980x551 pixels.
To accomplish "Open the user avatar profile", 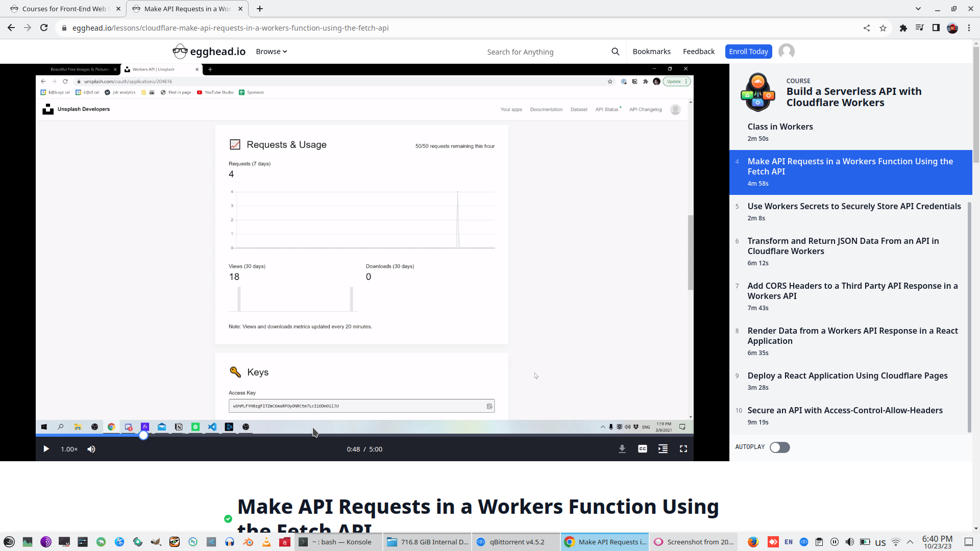I will click(786, 52).
